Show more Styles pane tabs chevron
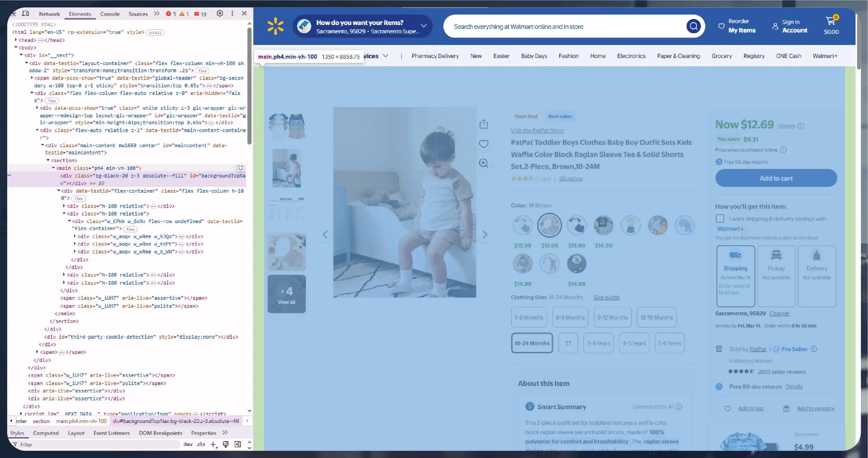 point(225,433)
